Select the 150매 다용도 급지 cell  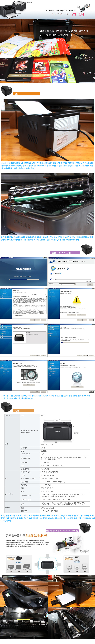tap(65, 488)
